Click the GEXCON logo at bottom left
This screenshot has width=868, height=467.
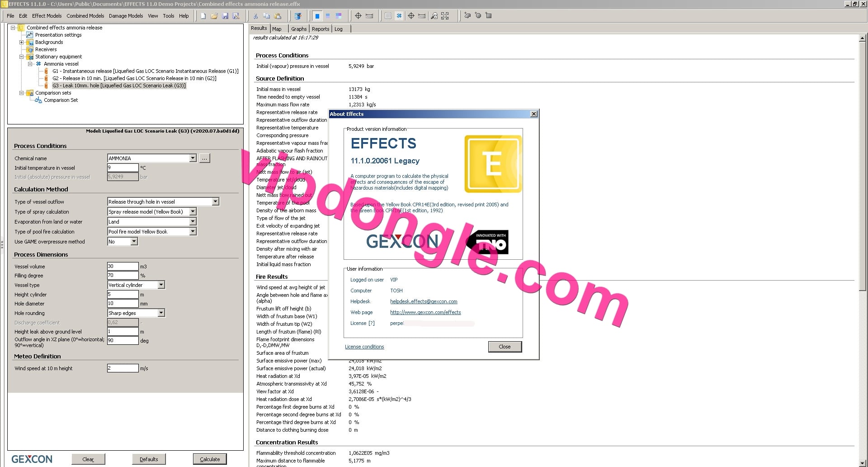tap(31, 458)
